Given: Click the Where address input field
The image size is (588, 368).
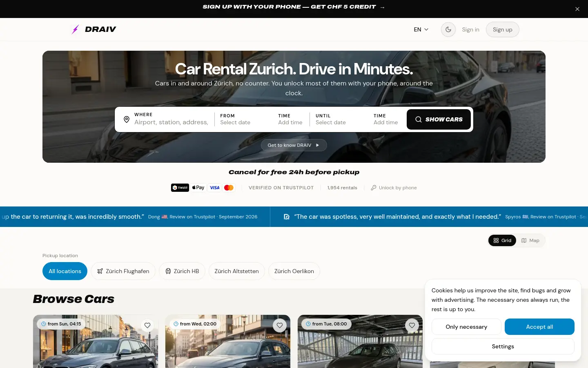Looking at the screenshot, I should coord(171,122).
